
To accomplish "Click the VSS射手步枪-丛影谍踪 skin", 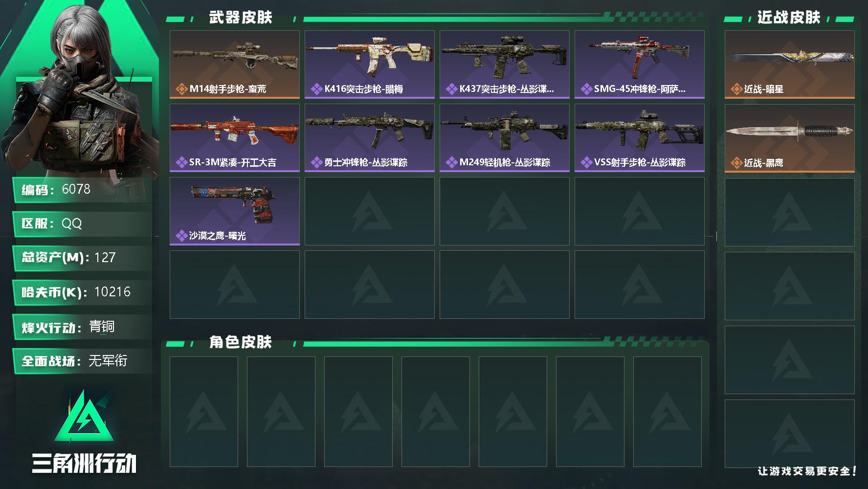I will (x=640, y=138).
